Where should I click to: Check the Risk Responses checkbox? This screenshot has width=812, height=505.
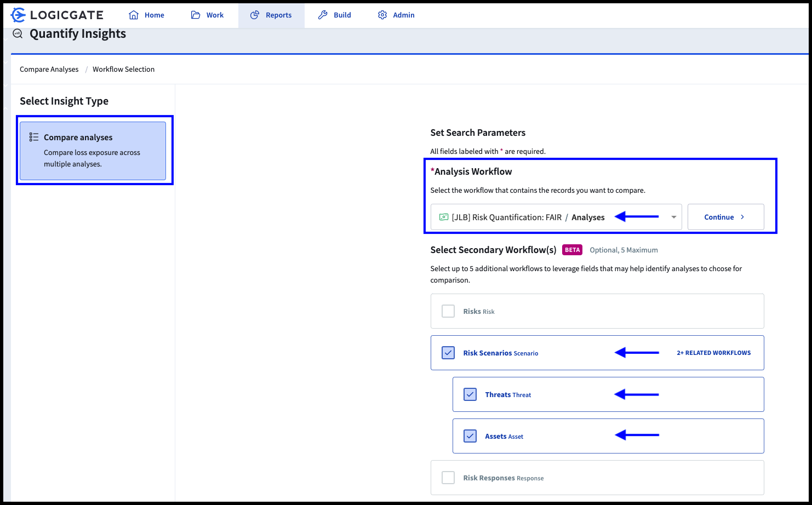[448, 478]
